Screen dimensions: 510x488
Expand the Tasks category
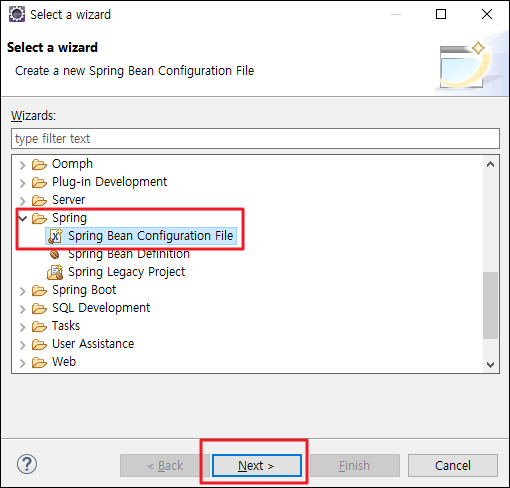22,327
